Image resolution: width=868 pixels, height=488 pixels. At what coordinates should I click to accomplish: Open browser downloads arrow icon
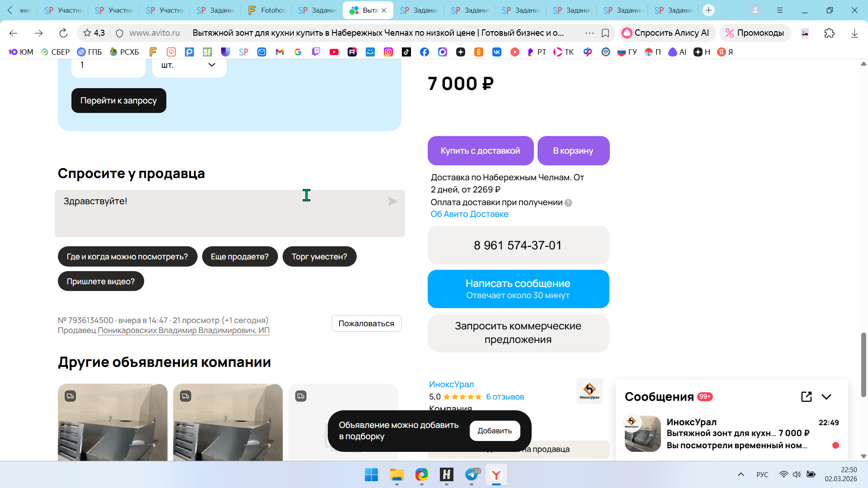[854, 33]
